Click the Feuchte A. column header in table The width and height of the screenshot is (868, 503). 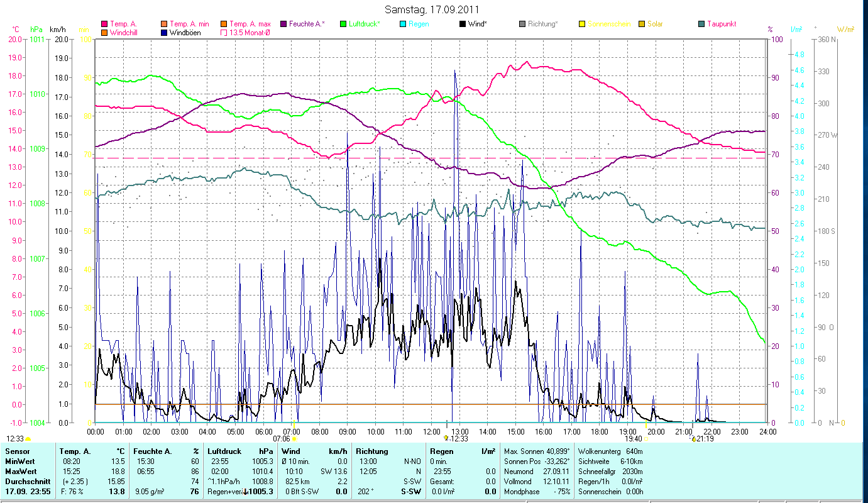(153, 451)
